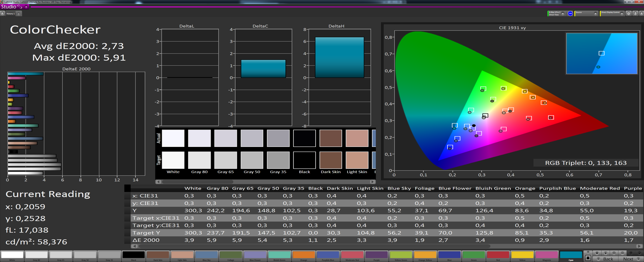Click the RGB Triplet: 0, 133, 163 readout
The height and width of the screenshot is (262, 644).
point(586,163)
